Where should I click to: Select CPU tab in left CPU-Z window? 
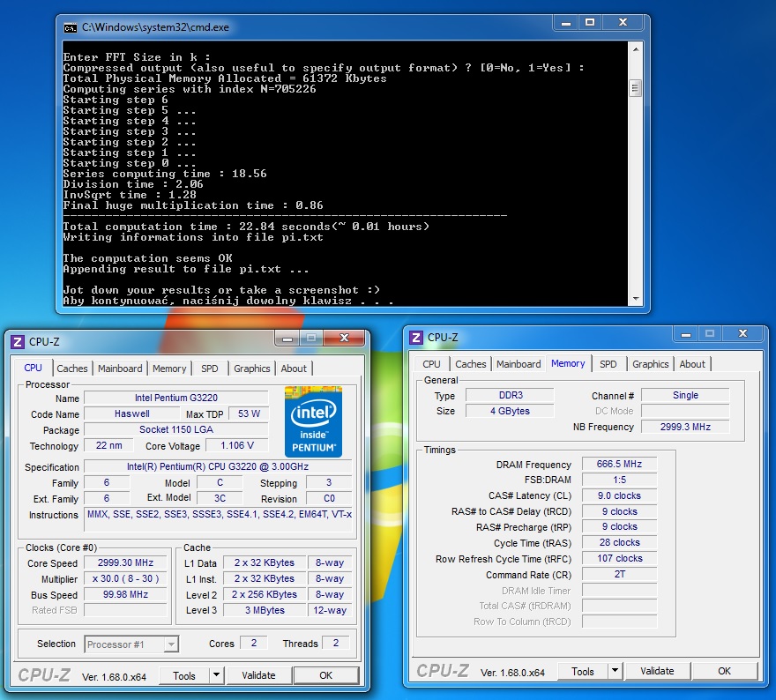coord(33,368)
